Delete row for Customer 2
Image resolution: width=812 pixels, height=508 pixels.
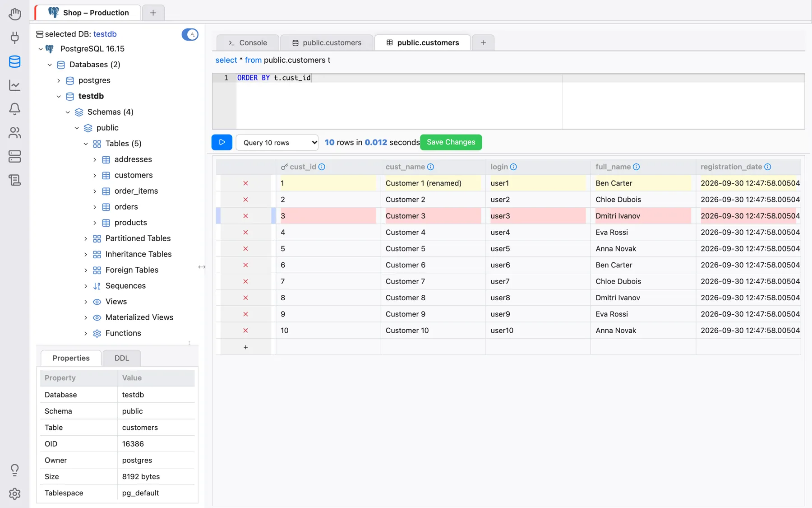[245, 200]
